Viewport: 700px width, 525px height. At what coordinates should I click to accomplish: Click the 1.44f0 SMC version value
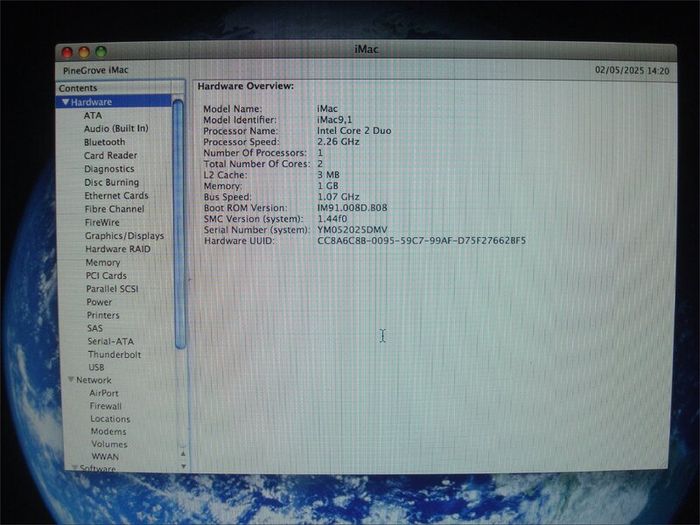point(332,219)
